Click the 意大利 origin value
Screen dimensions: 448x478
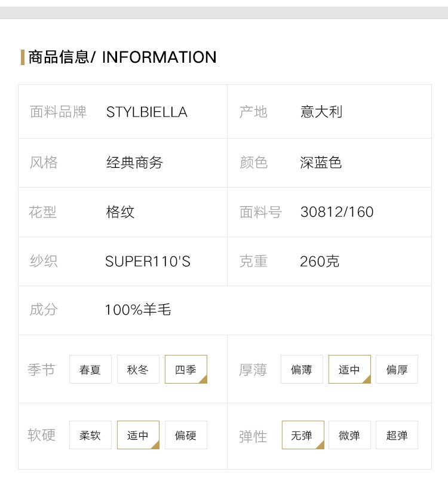point(321,112)
